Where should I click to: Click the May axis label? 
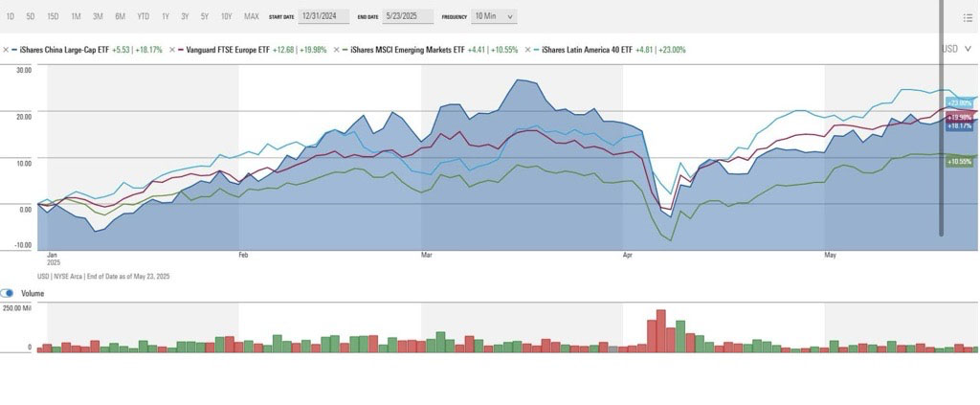tap(830, 255)
